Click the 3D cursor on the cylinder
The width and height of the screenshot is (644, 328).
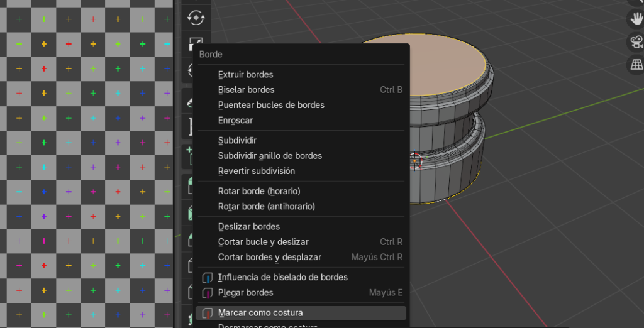click(415, 160)
